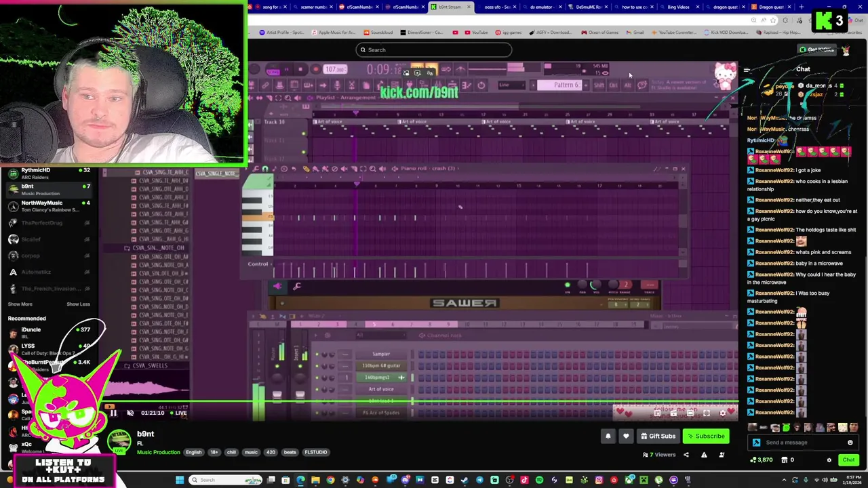Toggle the Track 10 mute LED
The width and height of the screenshot is (868, 488).
(304, 134)
